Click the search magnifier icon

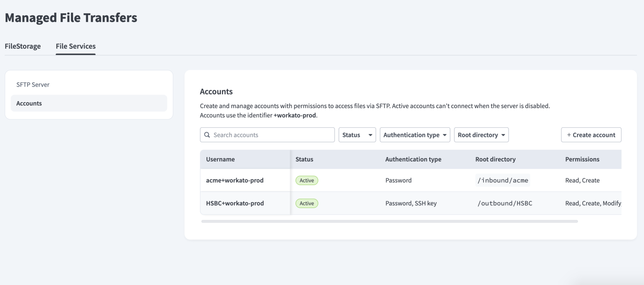207,135
